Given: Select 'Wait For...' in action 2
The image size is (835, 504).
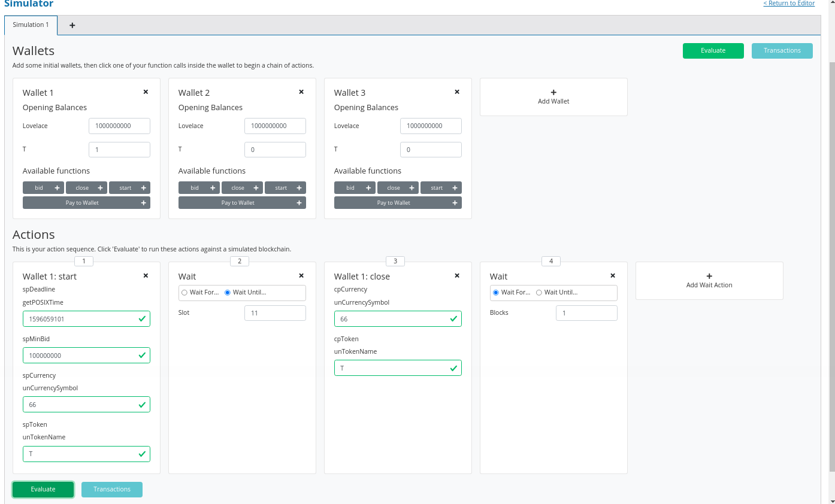Looking at the screenshot, I should (x=184, y=293).
